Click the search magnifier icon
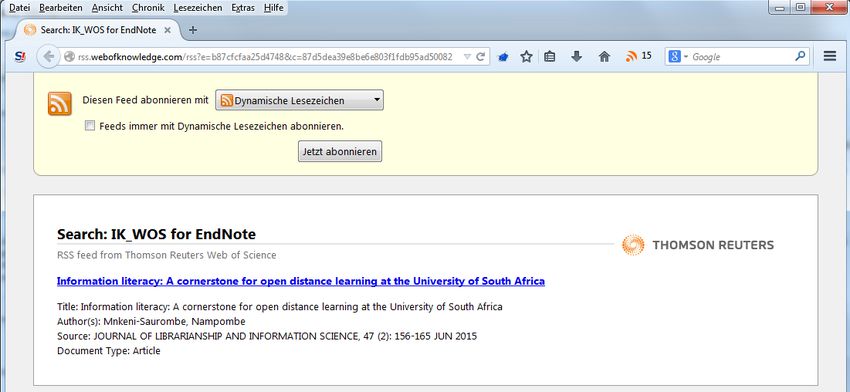850x392 pixels. point(800,56)
